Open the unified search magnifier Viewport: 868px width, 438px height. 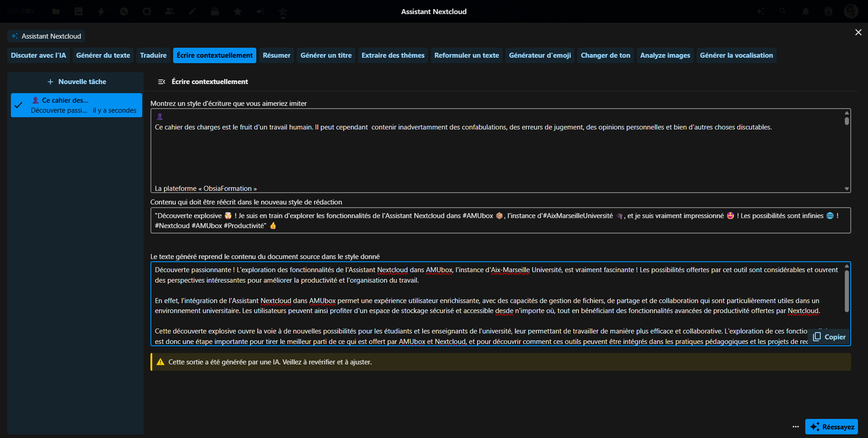[x=783, y=11]
